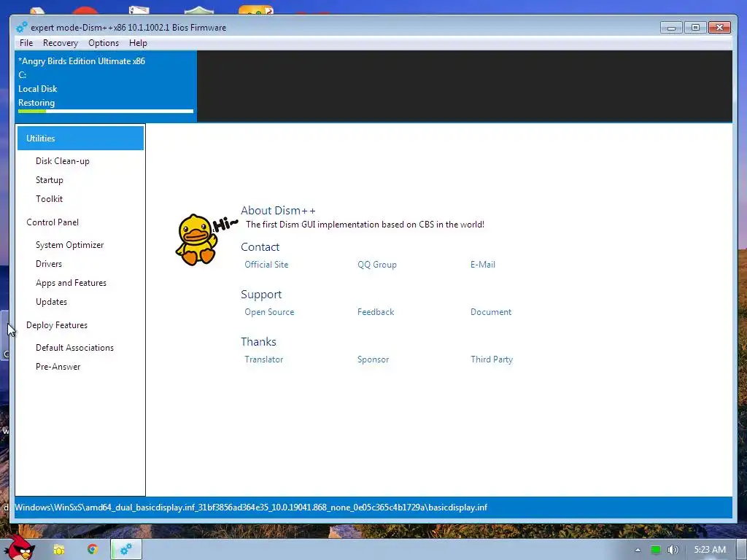Open the Drivers page
The image size is (747, 560).
pyautogui.click(x=49, y=264)
